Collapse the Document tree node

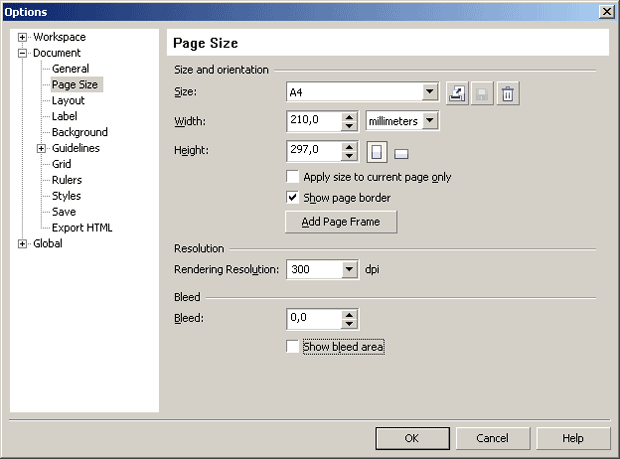click(22, 53)
